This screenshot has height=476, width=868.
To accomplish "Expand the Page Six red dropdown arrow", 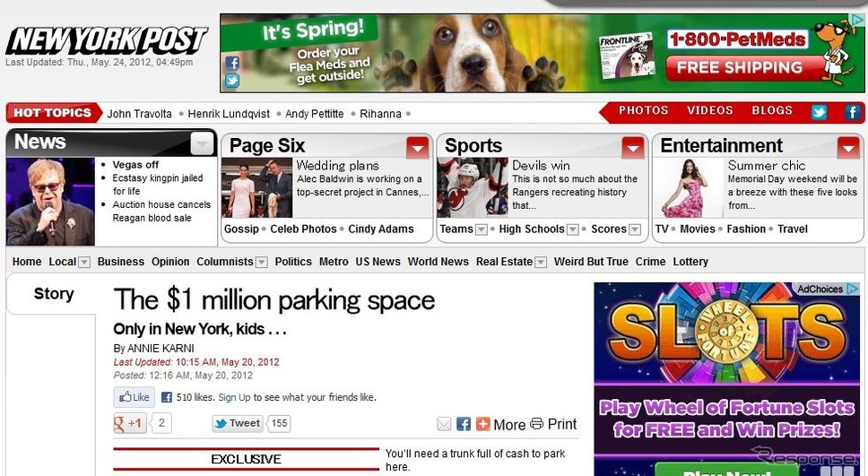I will 417,147.
